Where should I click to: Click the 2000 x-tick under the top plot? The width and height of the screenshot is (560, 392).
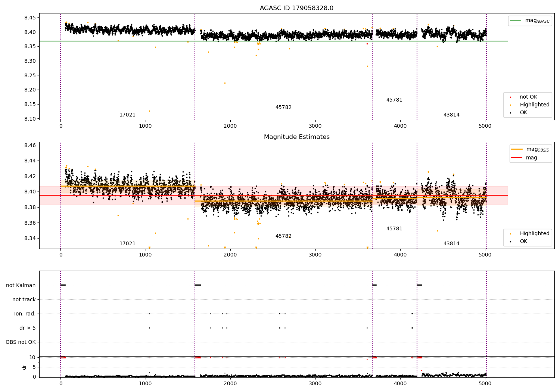[230, 126]
